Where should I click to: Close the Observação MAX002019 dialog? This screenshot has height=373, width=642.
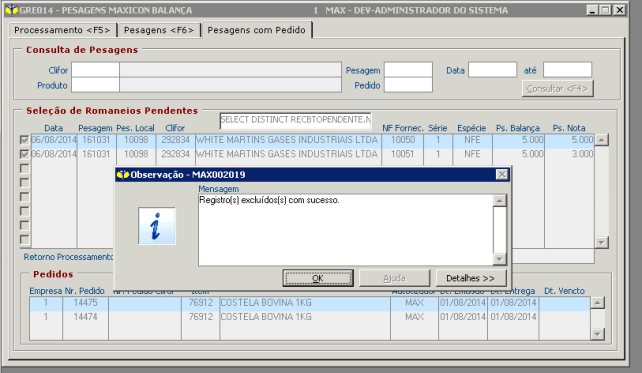[502, 175]
